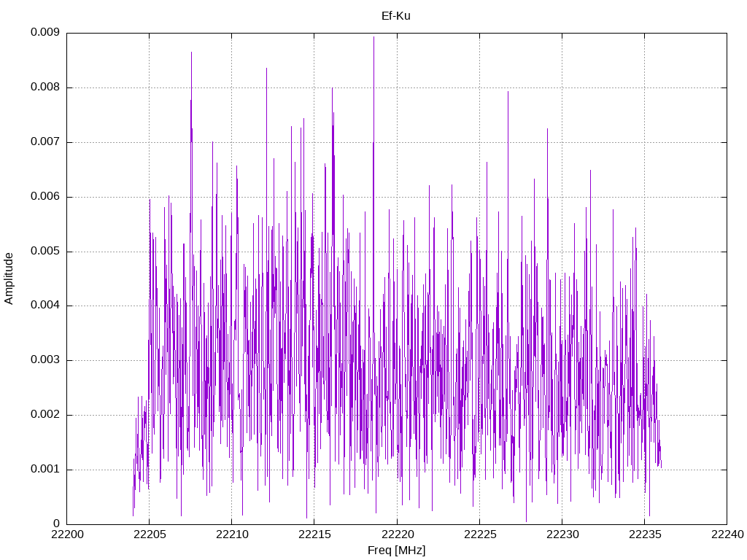Click the 22205 x-axis tick label
This screenshot has height=560, width=747.
[150, 534]
